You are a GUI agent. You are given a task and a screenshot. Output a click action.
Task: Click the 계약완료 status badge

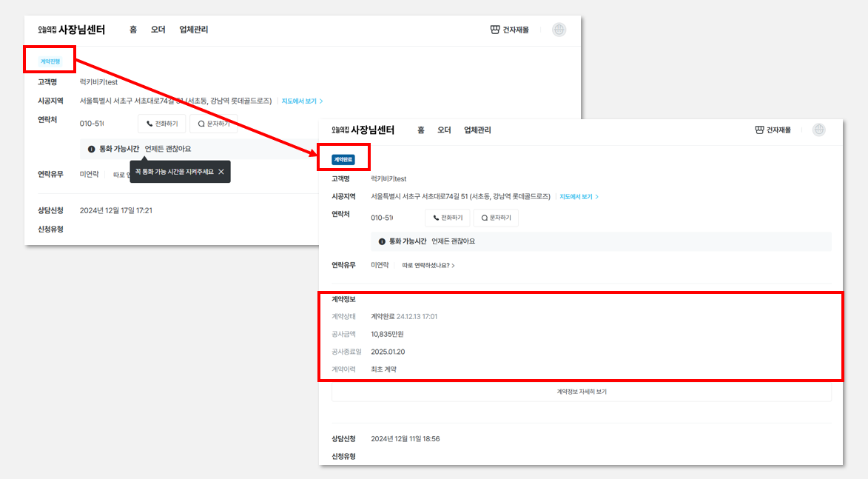click(x=343, y=159)
